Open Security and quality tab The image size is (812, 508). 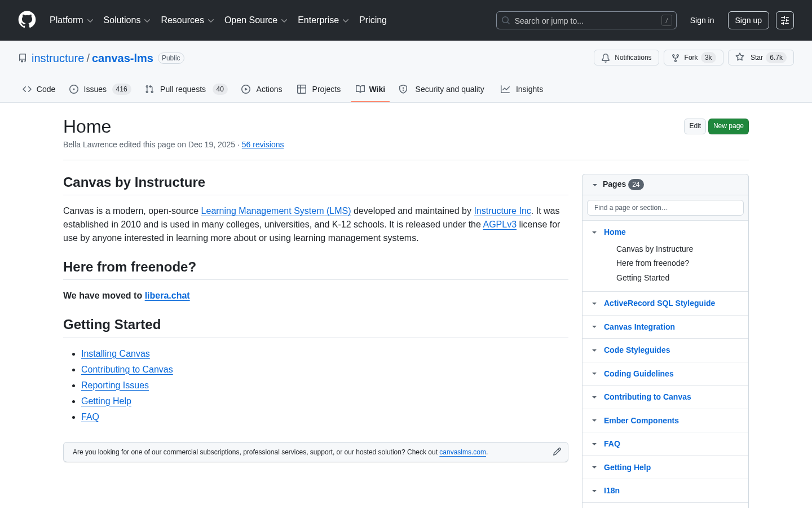[x=442, y=89]
